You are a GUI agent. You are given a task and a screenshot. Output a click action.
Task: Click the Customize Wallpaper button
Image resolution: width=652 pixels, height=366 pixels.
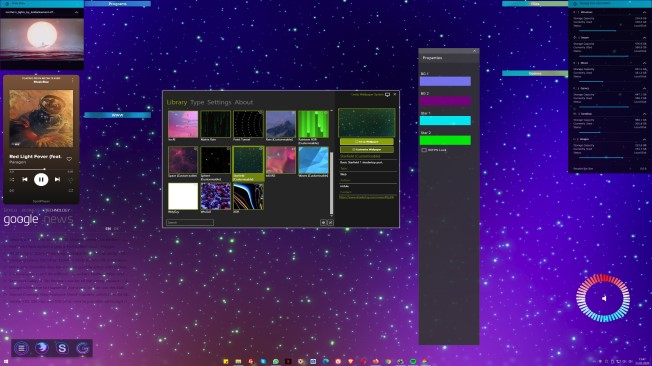point(367,149)
